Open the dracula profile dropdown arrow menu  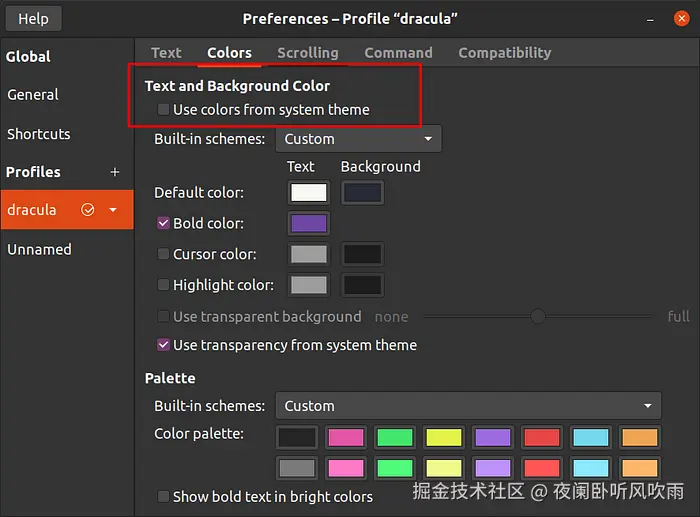pos(113,210)
